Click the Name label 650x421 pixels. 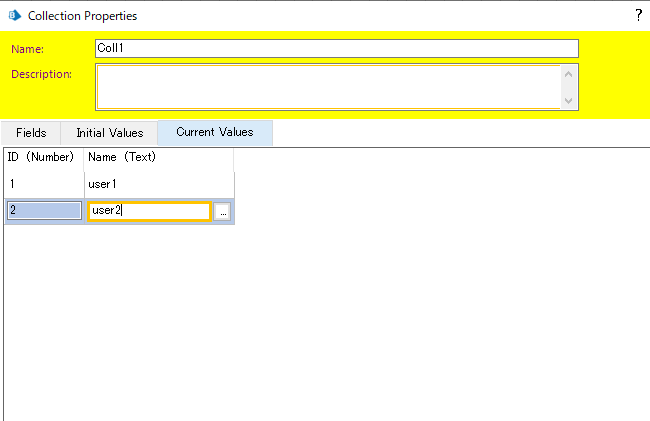(x=27, y=49)
